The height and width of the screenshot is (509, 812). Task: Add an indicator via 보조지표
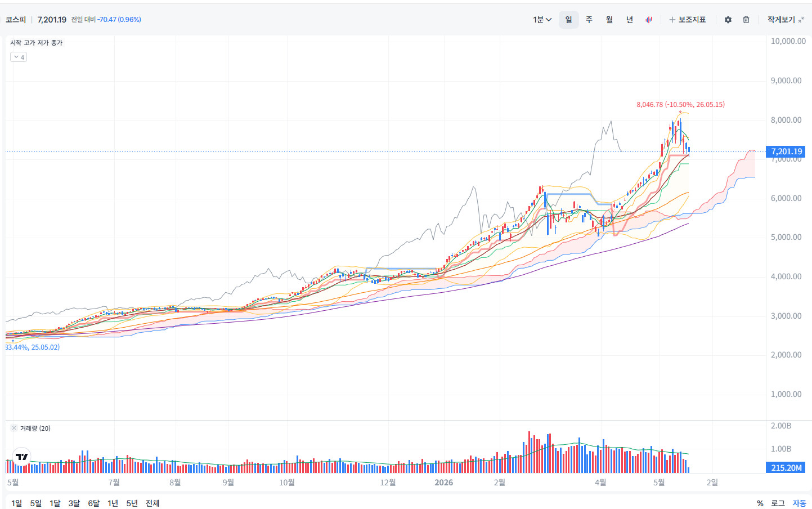coord(687,20)
